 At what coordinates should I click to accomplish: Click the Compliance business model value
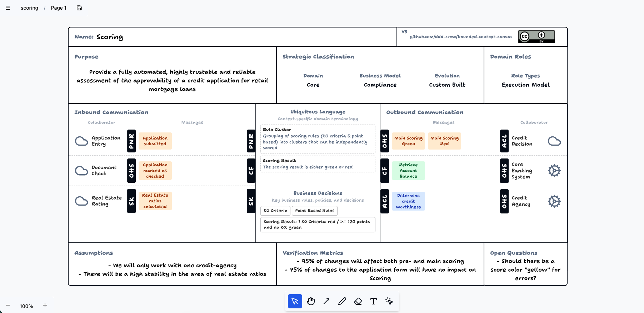380,85
